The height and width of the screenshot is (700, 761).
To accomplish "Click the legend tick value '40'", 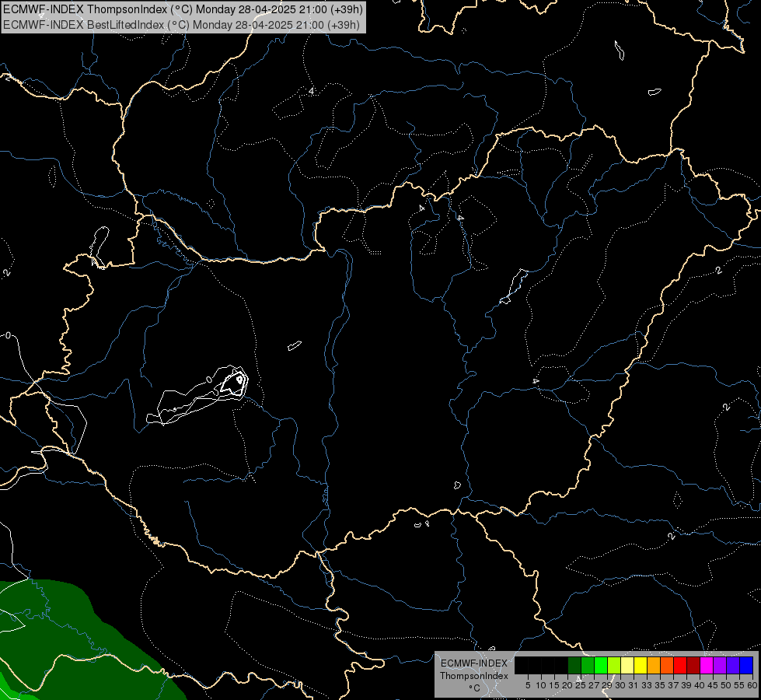I will coord(700,685).
